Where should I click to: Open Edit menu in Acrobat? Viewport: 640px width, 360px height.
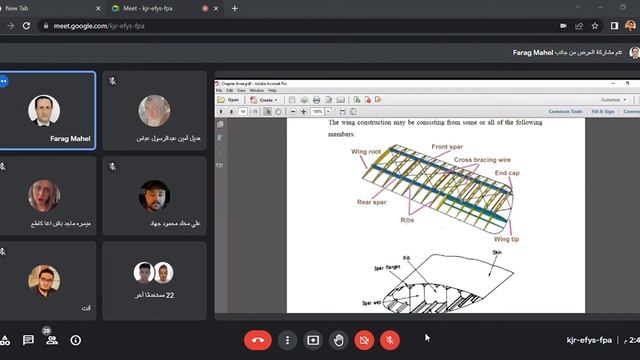[x=230, y=90]
